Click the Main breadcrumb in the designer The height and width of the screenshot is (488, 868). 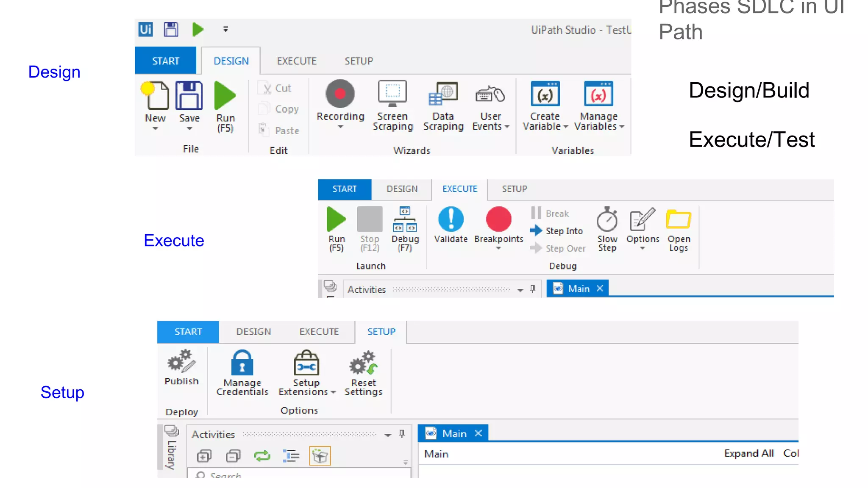(x=436, y=454)
